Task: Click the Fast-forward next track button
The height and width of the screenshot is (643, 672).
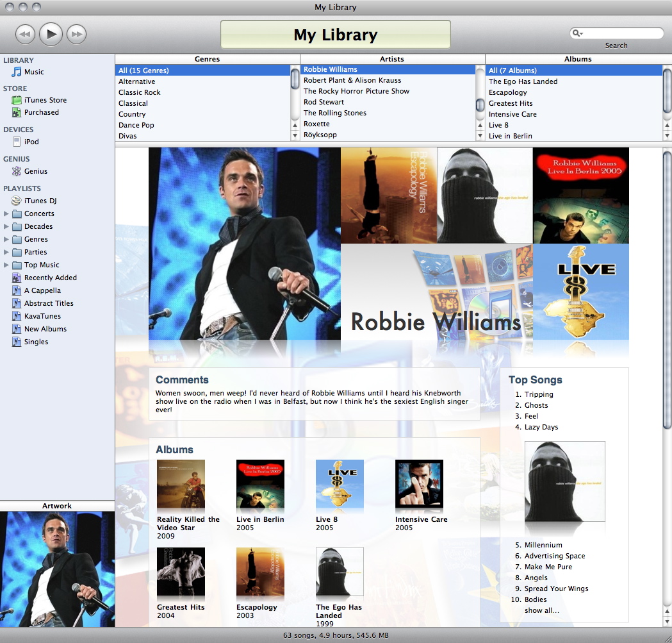Action: (77, 35)
